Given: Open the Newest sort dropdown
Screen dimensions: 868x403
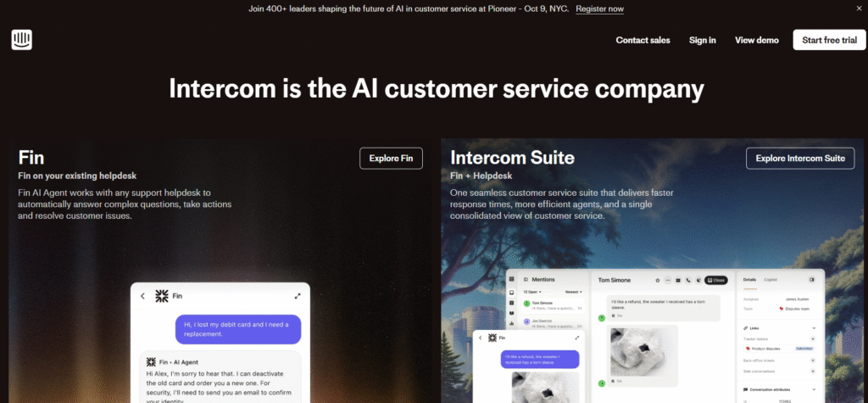Looking at the screenshot, I should [x=574, y=292].
